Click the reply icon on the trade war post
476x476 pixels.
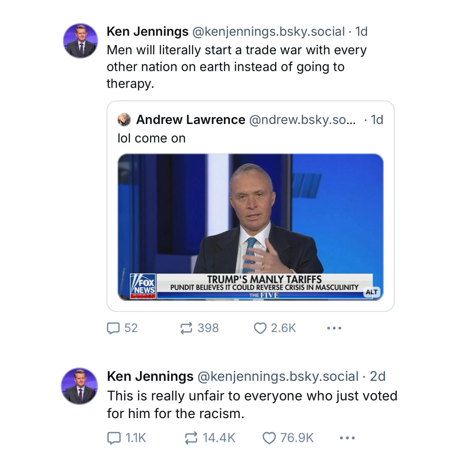pos(113,328)
